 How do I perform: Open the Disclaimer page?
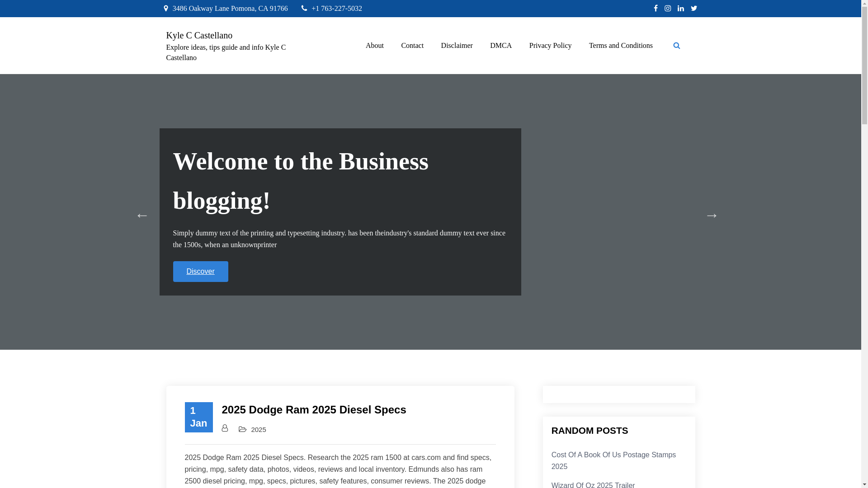coord(457,46)
